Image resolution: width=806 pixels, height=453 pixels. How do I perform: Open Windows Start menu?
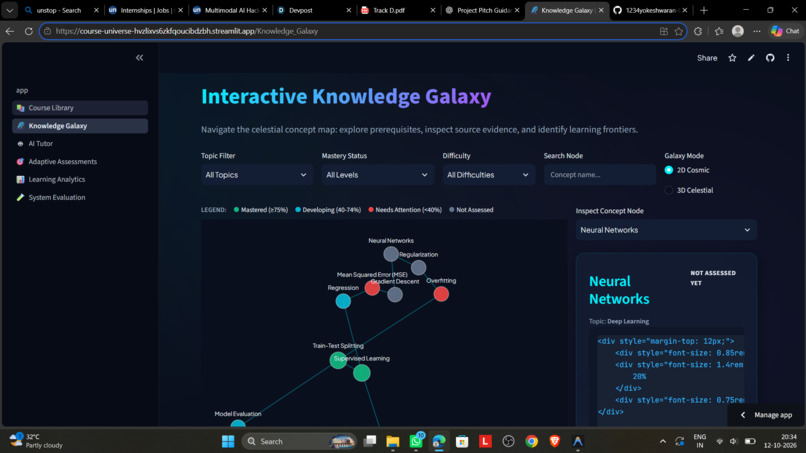(x=228, y=441)
